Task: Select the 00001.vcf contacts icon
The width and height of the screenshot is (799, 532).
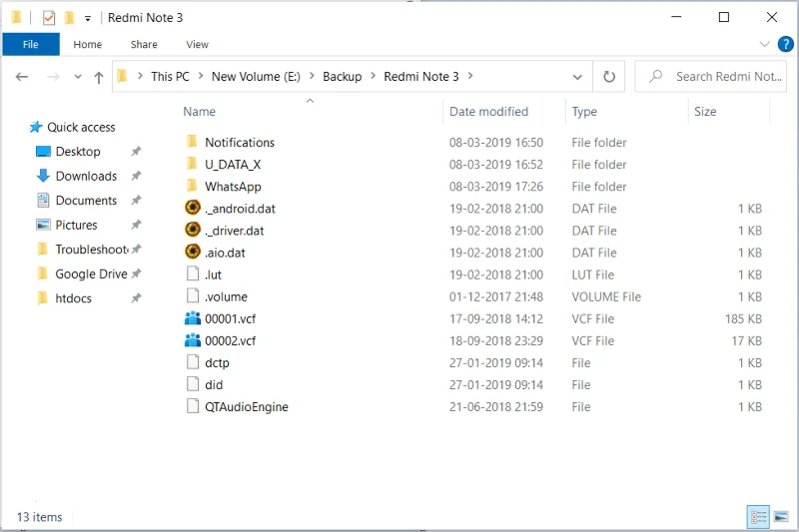Action: 193,318
